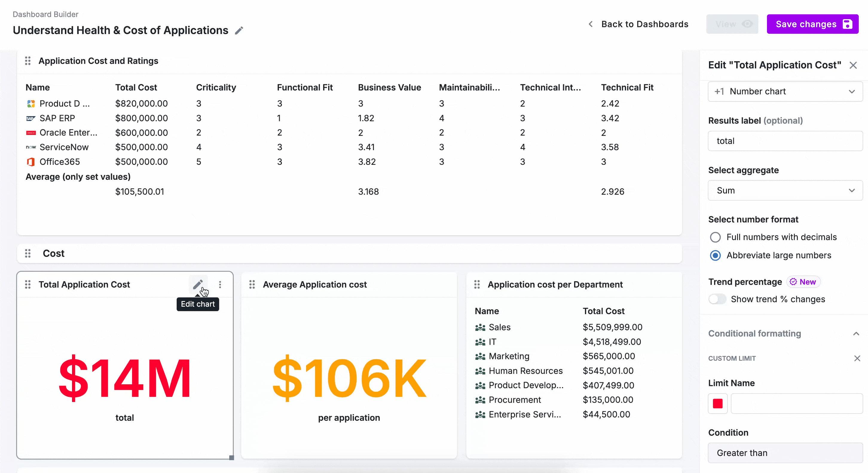
Task: Click the Product D application logo icon
Action: click(x=31, y=104)
